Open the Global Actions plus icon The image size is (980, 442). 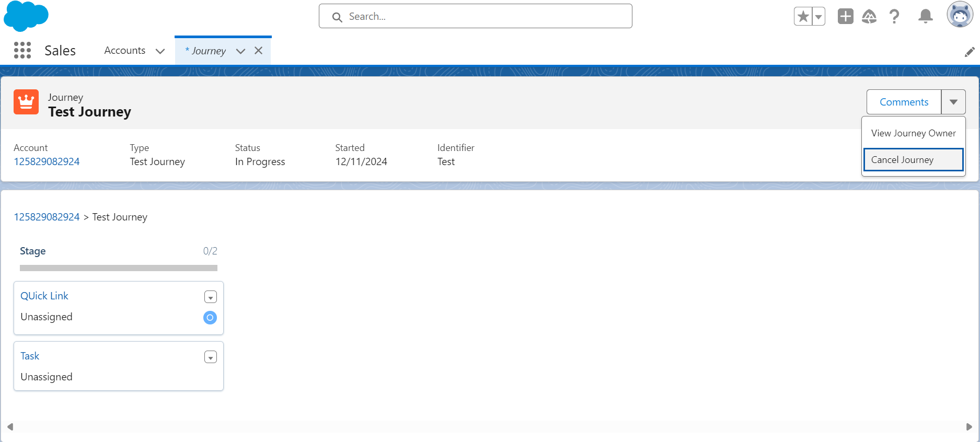[x=845, y=17]
